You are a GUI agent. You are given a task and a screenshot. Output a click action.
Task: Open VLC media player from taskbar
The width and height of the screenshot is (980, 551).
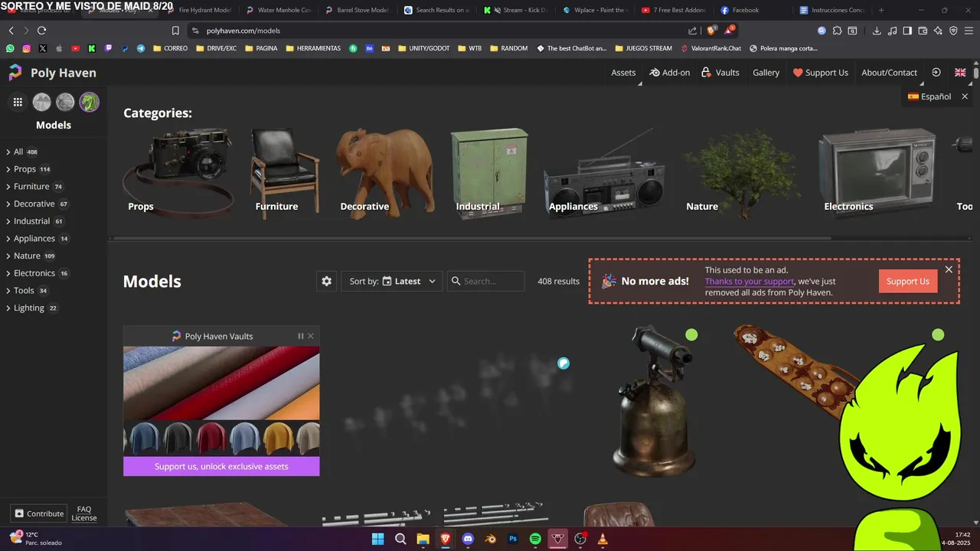click(x=603, y=539)
